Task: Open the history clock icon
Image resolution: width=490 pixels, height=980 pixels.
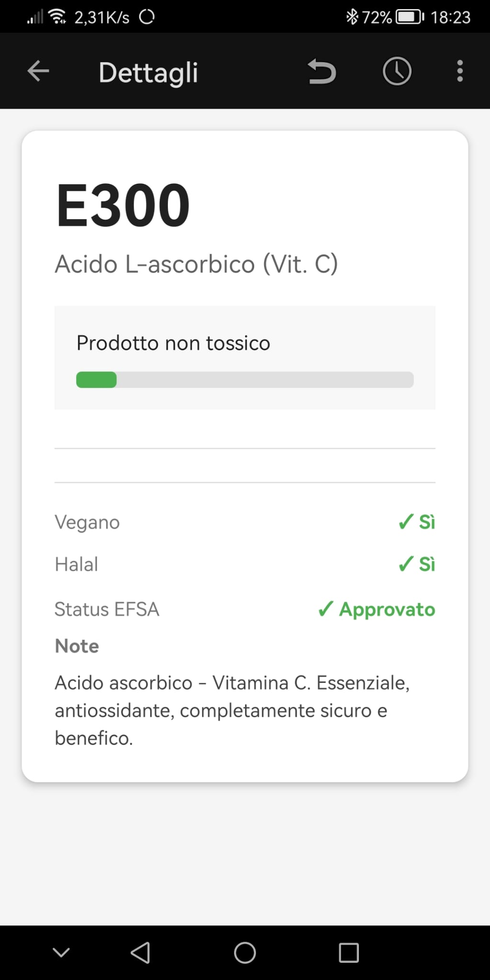Action: click(397, 71)
